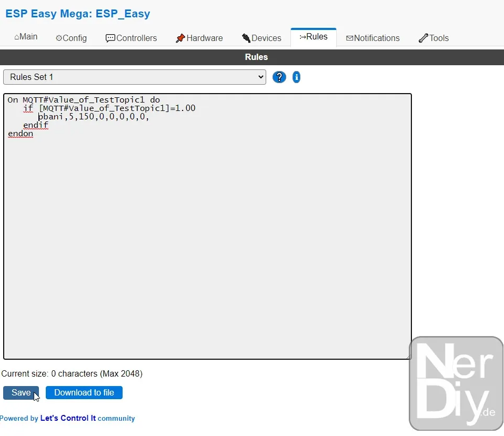Click the blue question mark help icon
This screenshot has height=436, width=504.
(279, 77)
